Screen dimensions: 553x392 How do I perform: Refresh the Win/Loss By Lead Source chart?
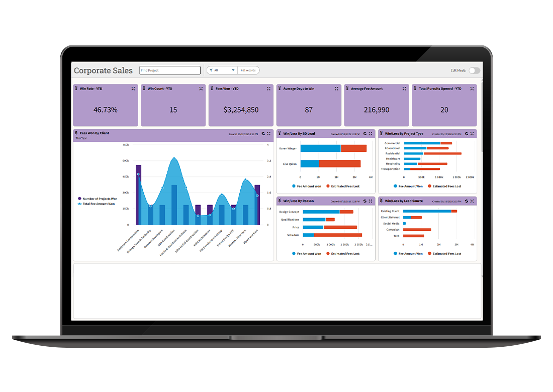coord(466,201)
